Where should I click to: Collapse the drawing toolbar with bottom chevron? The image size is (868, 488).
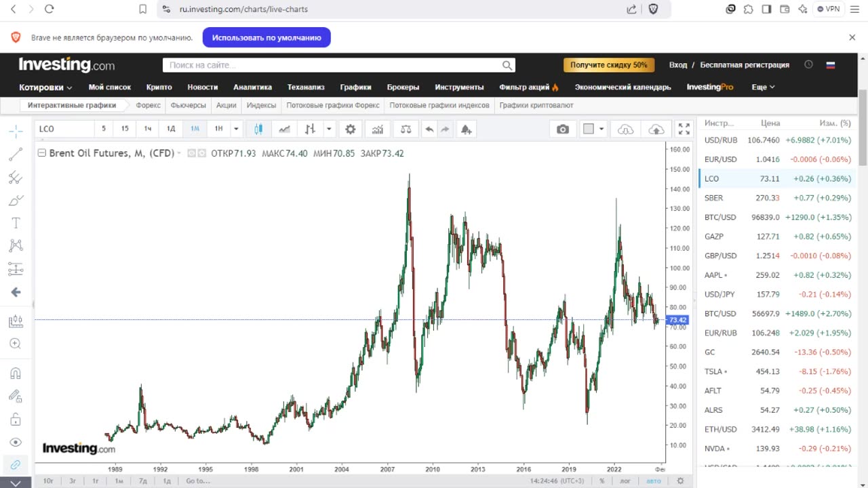point(16,483)
